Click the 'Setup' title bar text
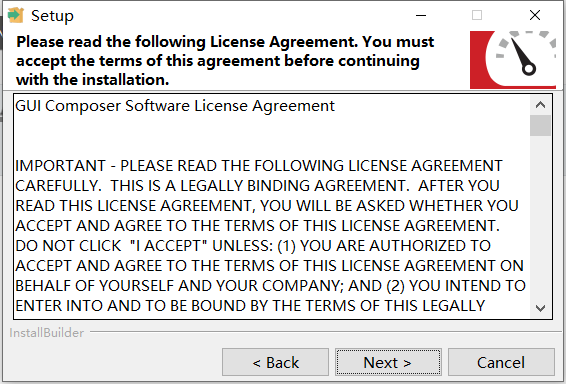566x384 pixels. (x=52, y=16)
